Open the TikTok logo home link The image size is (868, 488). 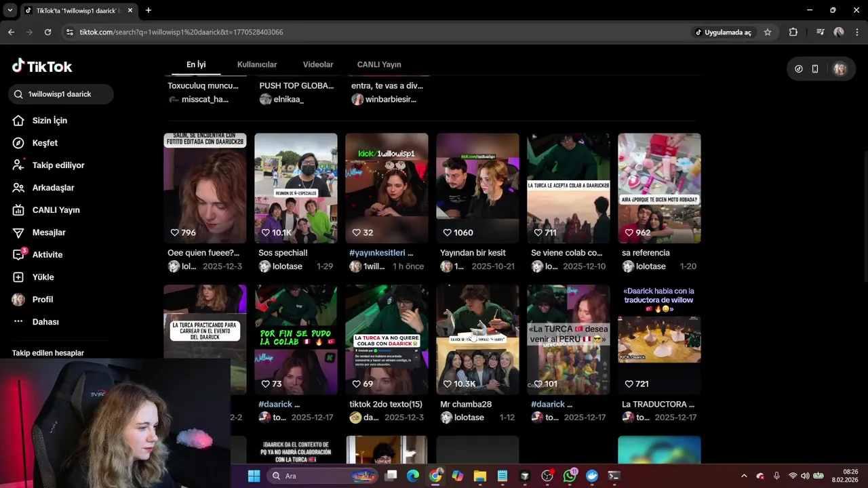pyautogui.click(x=42, y=66)
